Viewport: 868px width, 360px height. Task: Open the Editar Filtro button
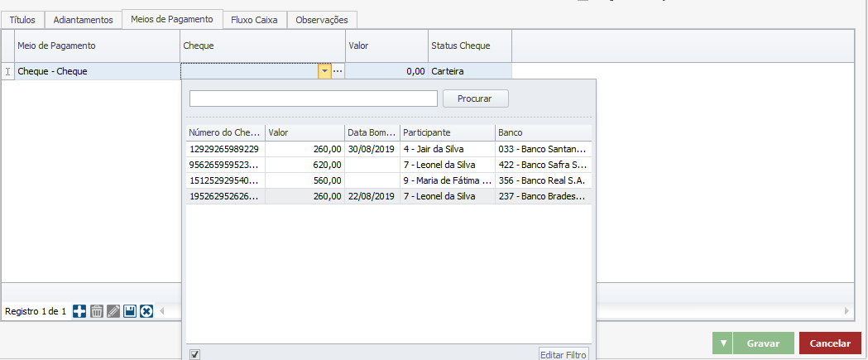click(563, 354)
